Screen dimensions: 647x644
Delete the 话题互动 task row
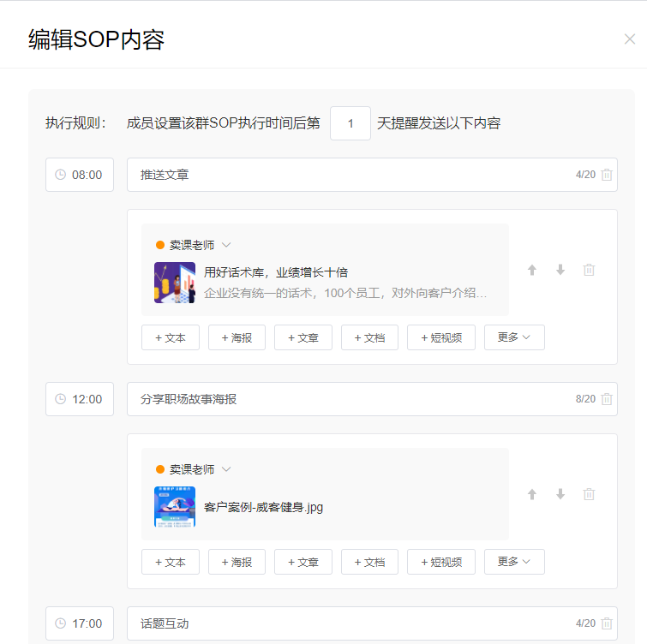607,623
